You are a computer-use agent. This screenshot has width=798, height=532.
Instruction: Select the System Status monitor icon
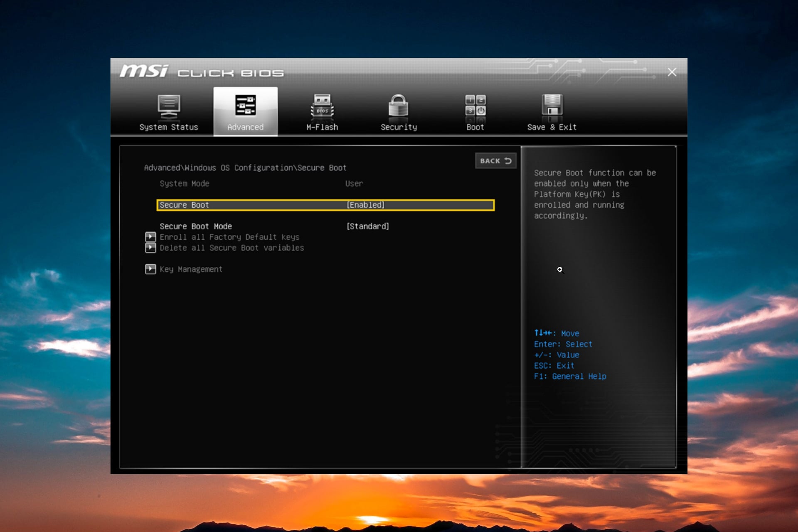(168, 106)
